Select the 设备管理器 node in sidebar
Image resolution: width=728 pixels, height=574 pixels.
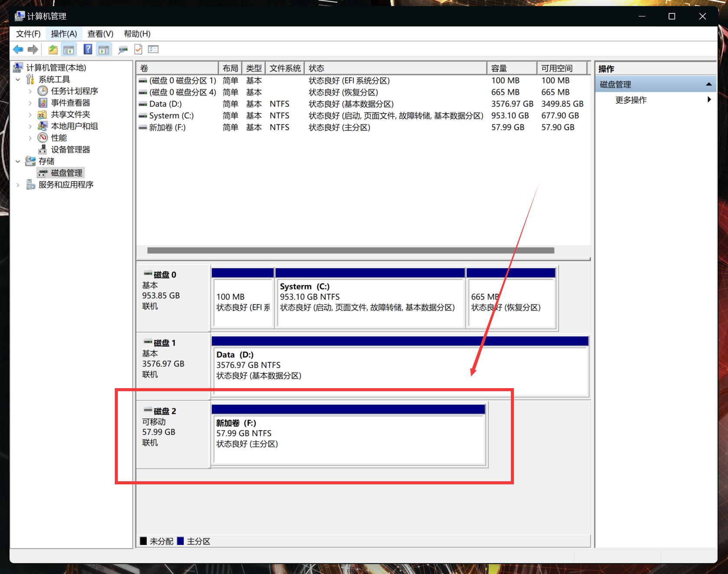70,149
